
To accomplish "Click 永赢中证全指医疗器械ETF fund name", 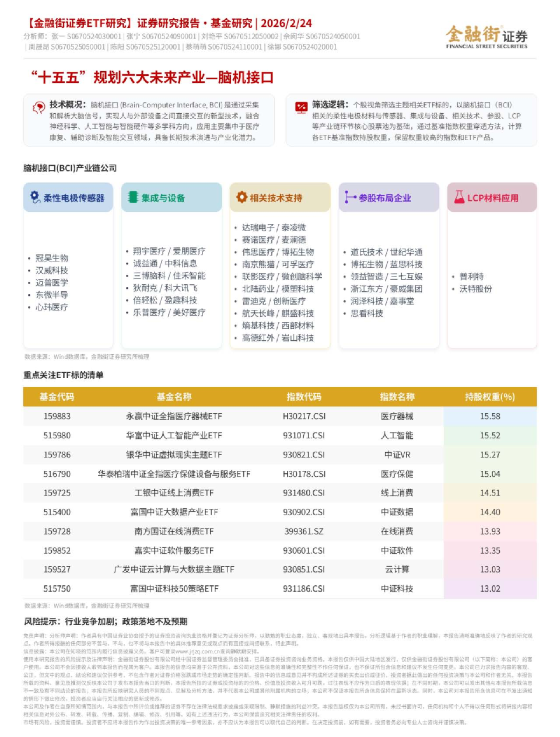I will point(174,417).
